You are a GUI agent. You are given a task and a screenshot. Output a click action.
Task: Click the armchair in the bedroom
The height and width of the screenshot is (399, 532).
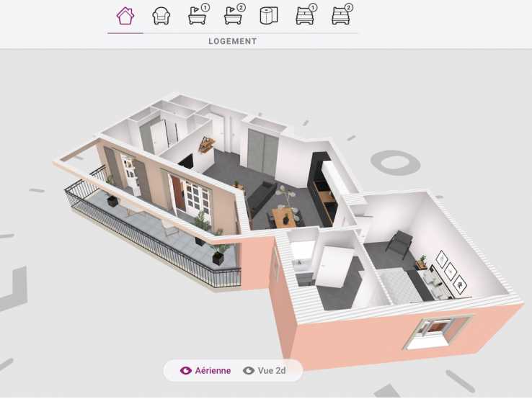[397, 241]
